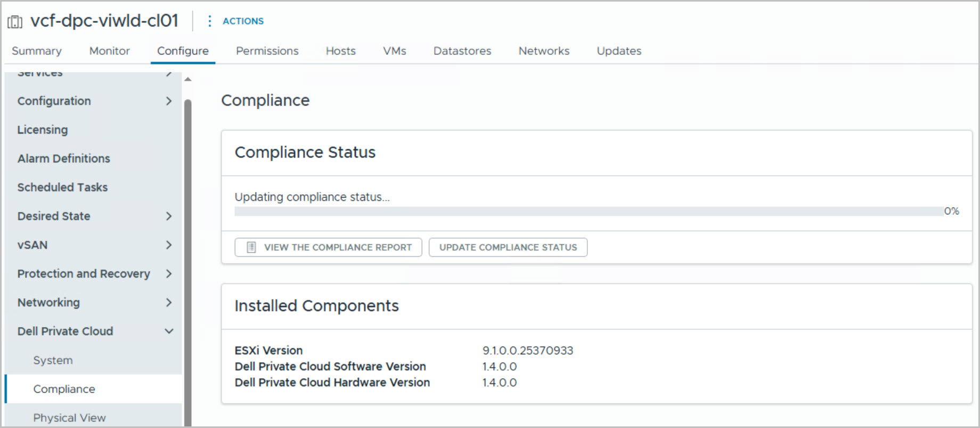Switch to the Monitor tab

click(x=110, y=51)
